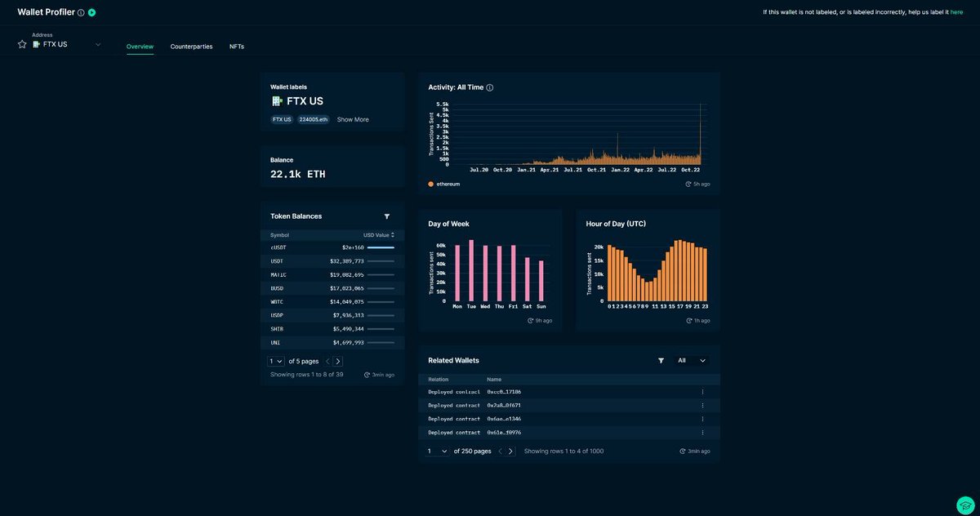Open the green help academy button
The height and width of the screenshot is (516, 980).
click(x=965, y=505)
